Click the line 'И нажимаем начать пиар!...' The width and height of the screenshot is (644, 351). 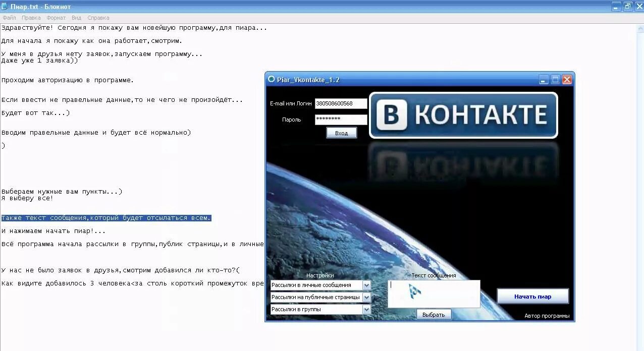click(x=53, y=231)
